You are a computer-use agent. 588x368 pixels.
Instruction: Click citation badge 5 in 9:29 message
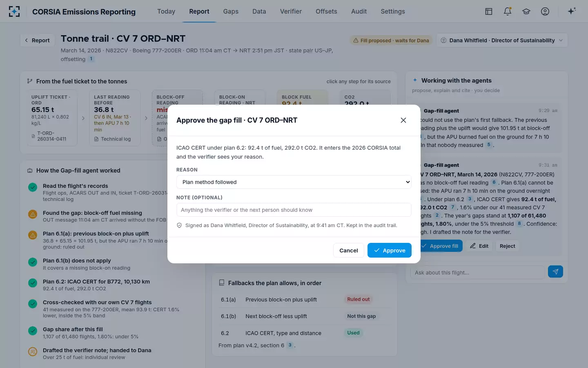click(489, 145)
